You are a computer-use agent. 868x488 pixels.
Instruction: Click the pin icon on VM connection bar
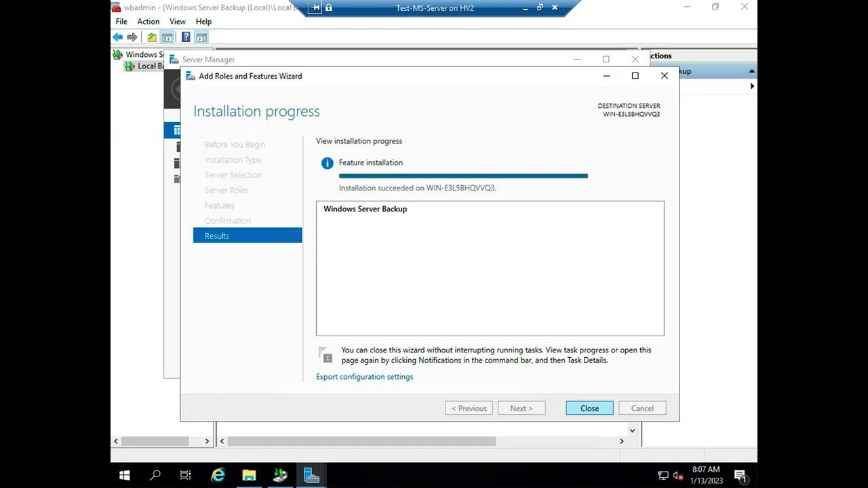point(315,7)
